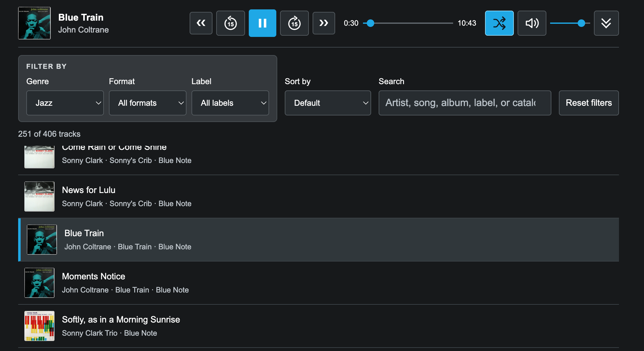Viewport: 644px width, 351px height.
Task: Click the now-playing Blue Train cover thumbnail
Action: click(x=34, y=23)
